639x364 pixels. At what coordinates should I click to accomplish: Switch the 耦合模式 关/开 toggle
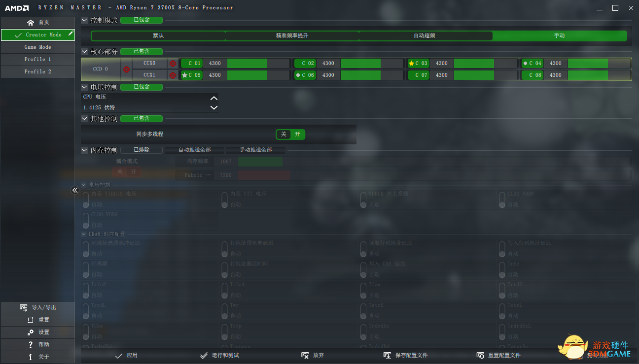click(127, 172)
